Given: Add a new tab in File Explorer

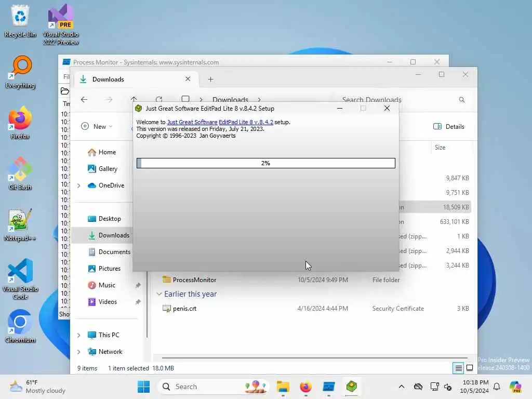Looking at the screenshot, I should (211, 79).
